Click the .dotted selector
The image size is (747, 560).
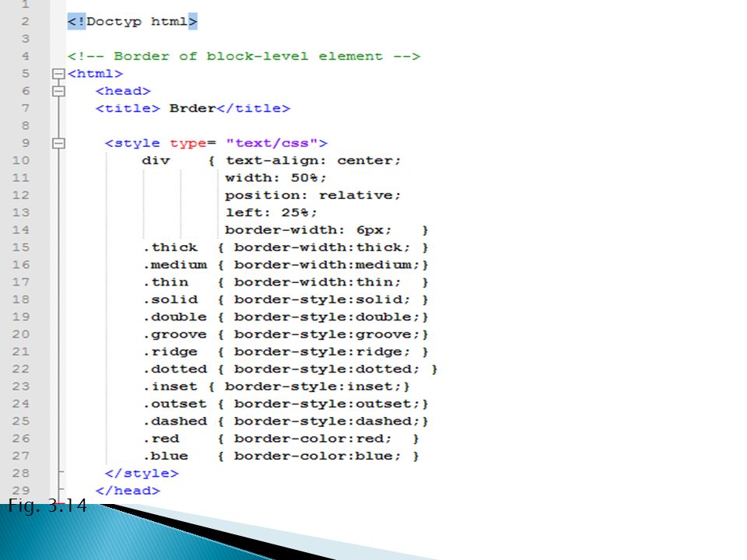point(175,369)
